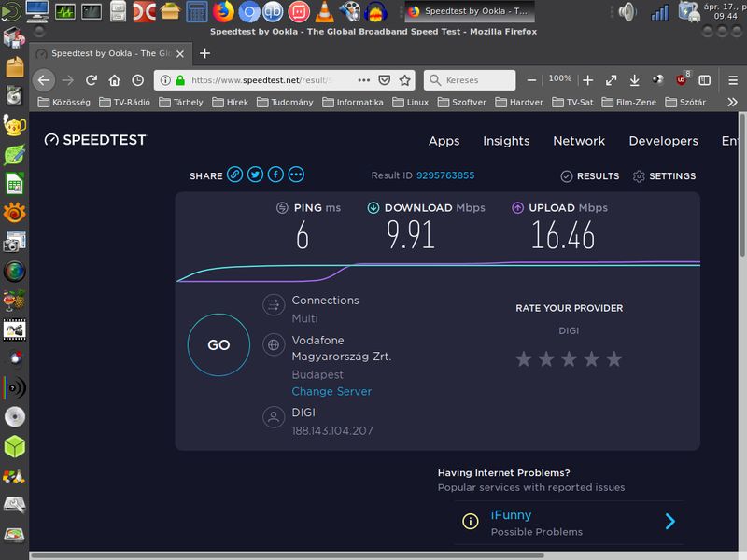747x560 pixels.
Task: Enter full screen mode arrow icon
Action: 612,80
